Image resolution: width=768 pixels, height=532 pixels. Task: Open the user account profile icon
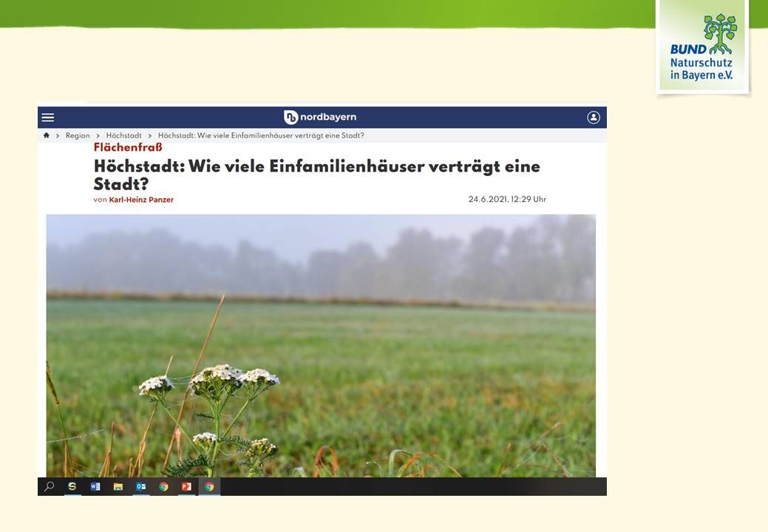(x=594, y=117)
